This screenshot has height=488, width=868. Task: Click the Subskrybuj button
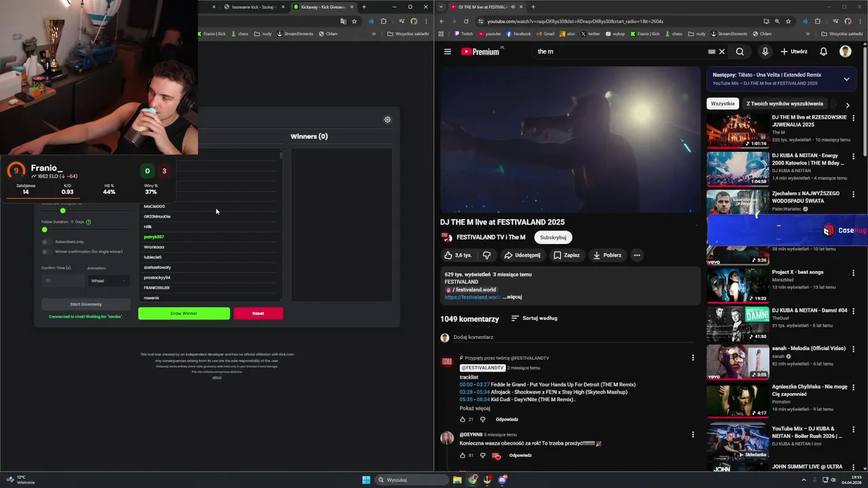[x=553, y=237]
